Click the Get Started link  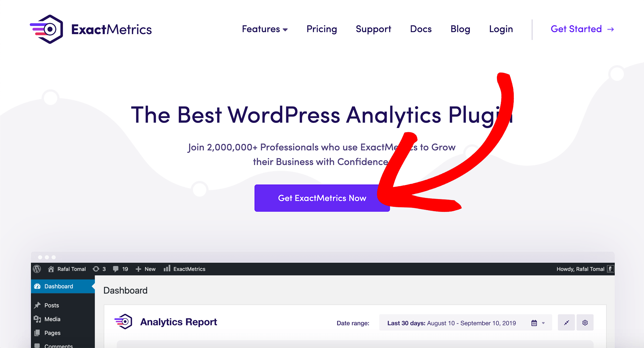[582, 29]
